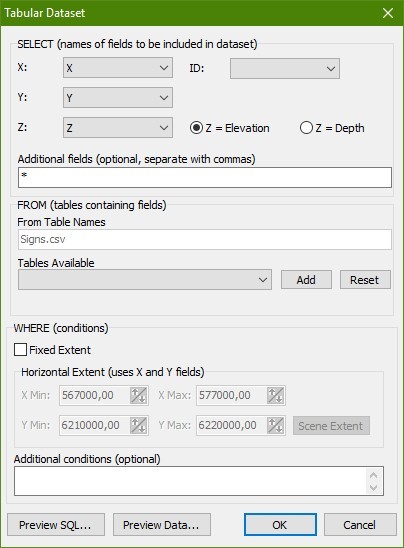
Task: Confirm with the OK button
Action: [280, 525]
